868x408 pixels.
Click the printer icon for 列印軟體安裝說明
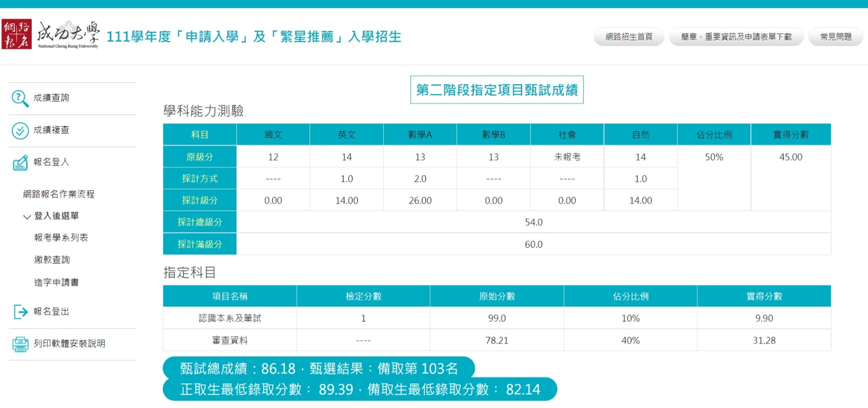coord(20,344)
